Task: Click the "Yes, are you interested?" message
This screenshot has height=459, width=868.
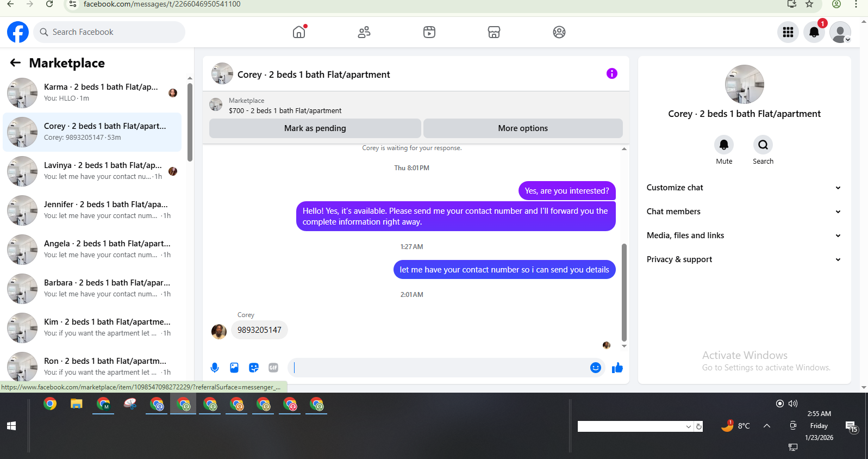Action: click(567, 191)
